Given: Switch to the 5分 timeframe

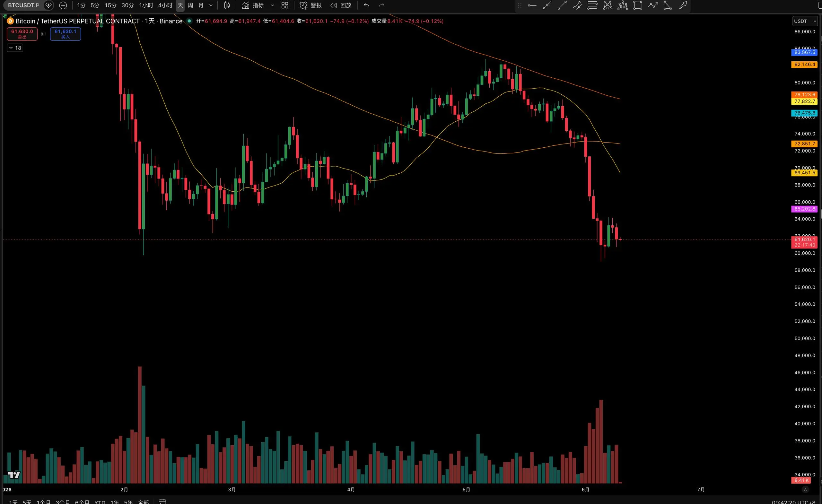Looking at the screenshot, I should (95, 5).
